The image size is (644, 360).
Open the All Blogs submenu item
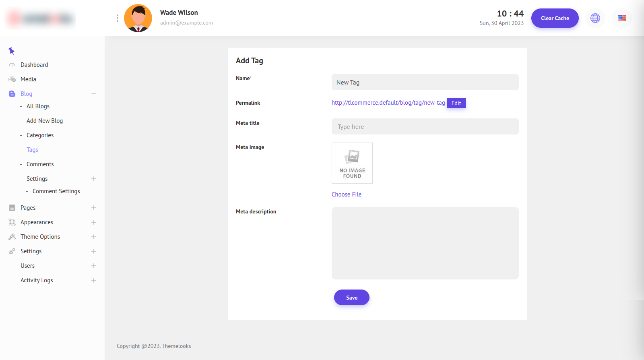point(38,106)
